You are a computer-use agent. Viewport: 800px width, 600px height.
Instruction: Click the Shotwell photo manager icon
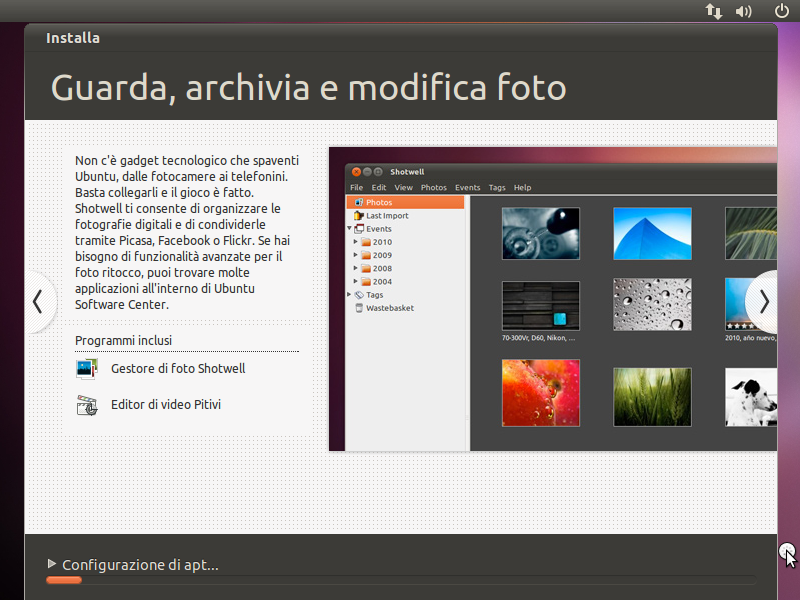coord(86,369)
